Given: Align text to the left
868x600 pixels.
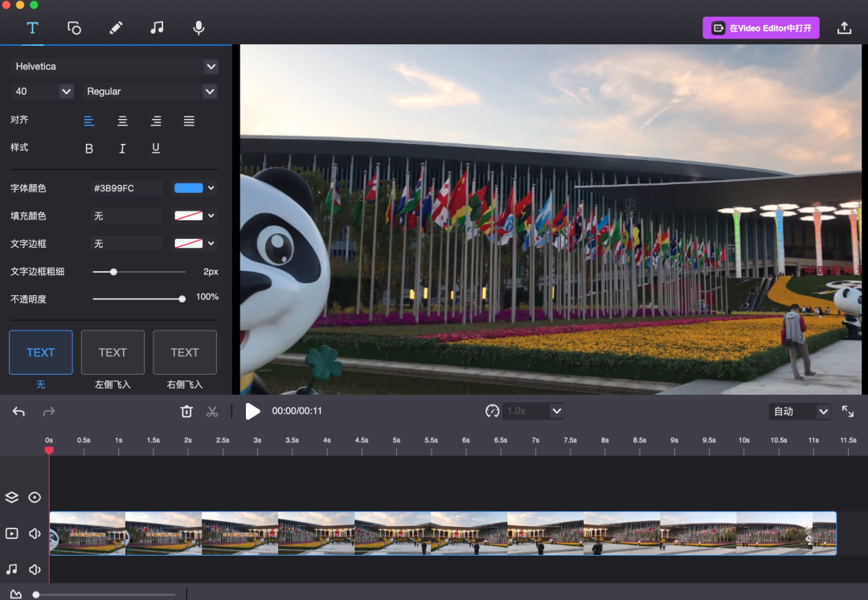Looking at the screenshot, I should [89, 121].
